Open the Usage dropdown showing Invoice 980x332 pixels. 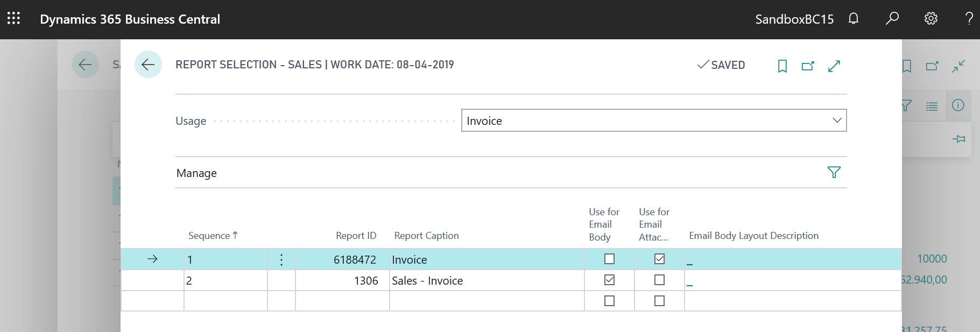[x=654, y=121]
